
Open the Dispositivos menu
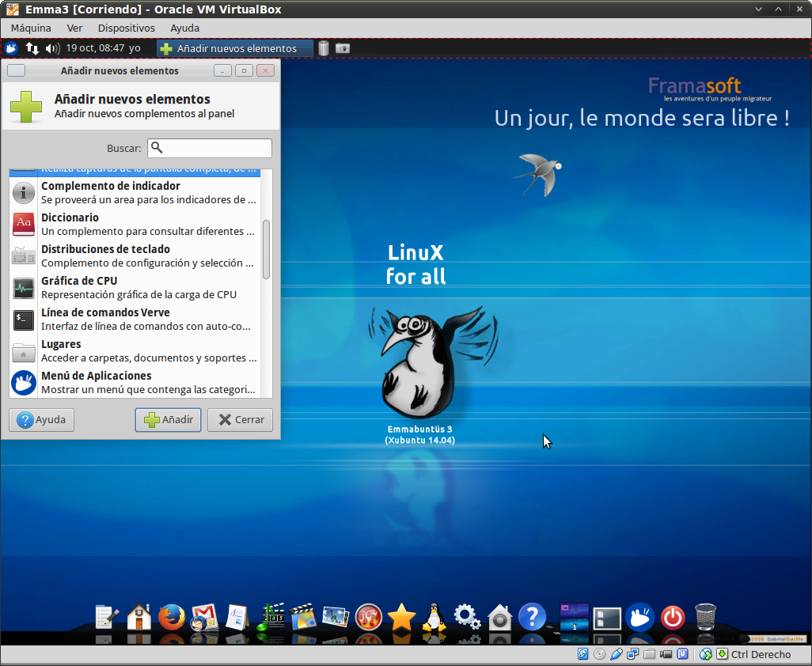[127, 28]
